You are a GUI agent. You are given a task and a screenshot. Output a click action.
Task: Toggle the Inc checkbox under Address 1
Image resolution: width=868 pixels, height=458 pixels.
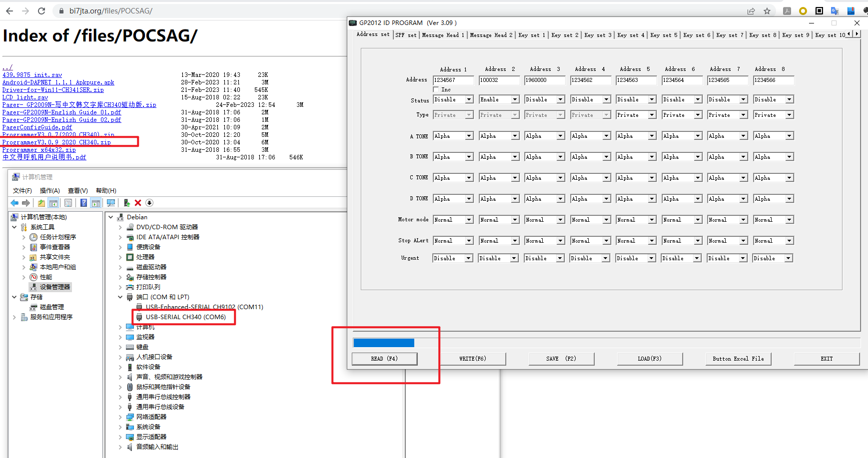(x=436, y=90)
